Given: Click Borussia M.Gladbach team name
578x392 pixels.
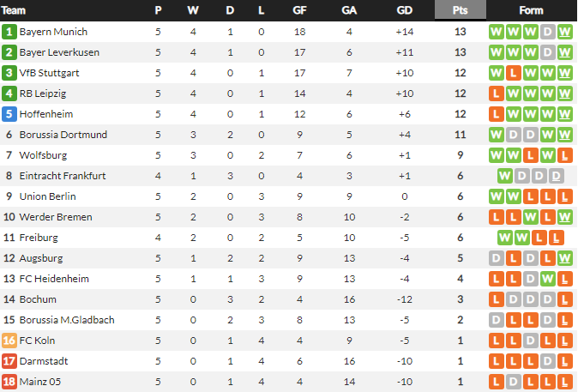Looking at the screenshot, I should point(67,320).
